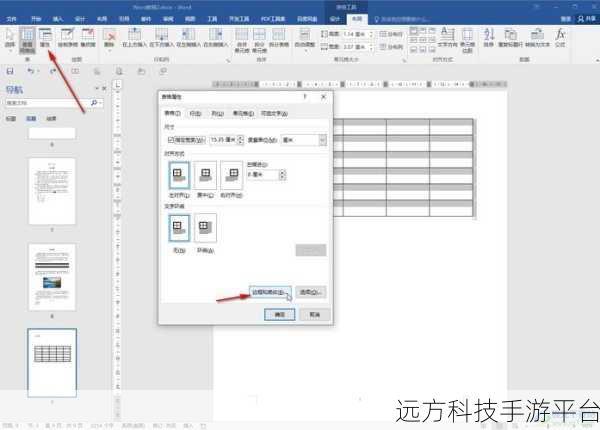Click the Sort icon
This screenshot has height=430, width=600.
pos(489,37)
